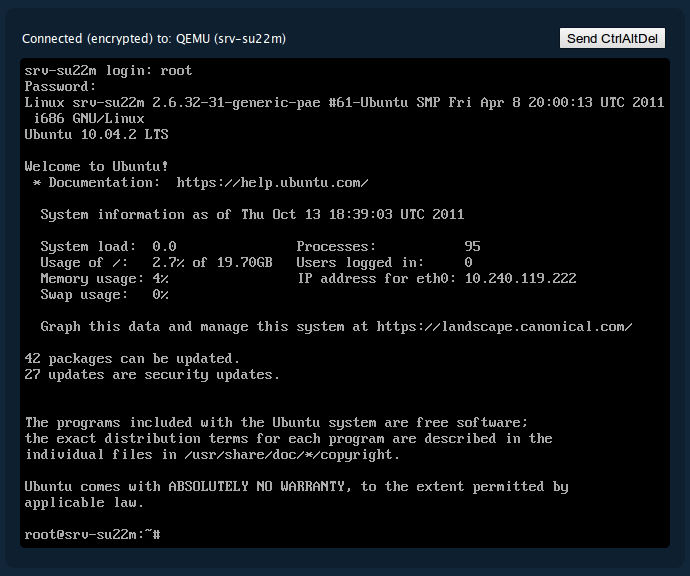Click the https://landscape.canonical.com/ URL text
Image resolution: width=690 pixels, height=576 pixels.
tap(504, 327)
